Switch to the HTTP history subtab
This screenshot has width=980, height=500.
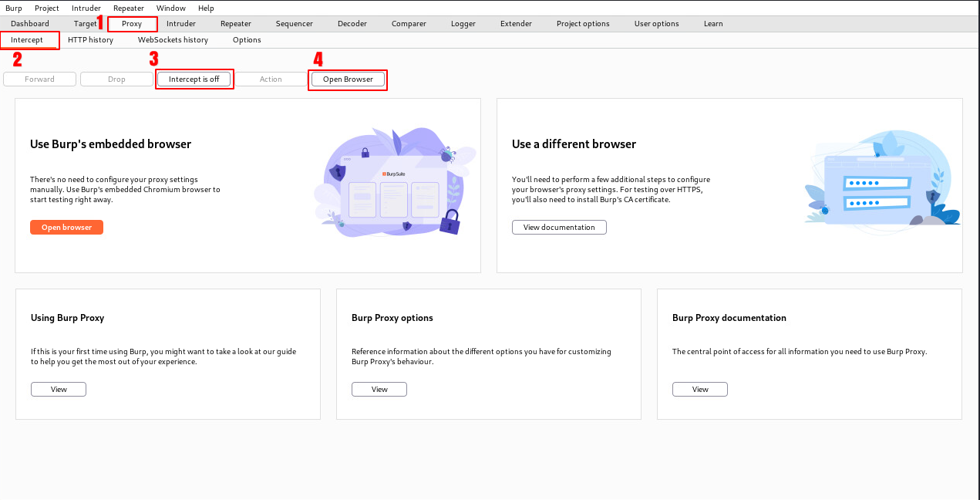[x=90, y=40]
